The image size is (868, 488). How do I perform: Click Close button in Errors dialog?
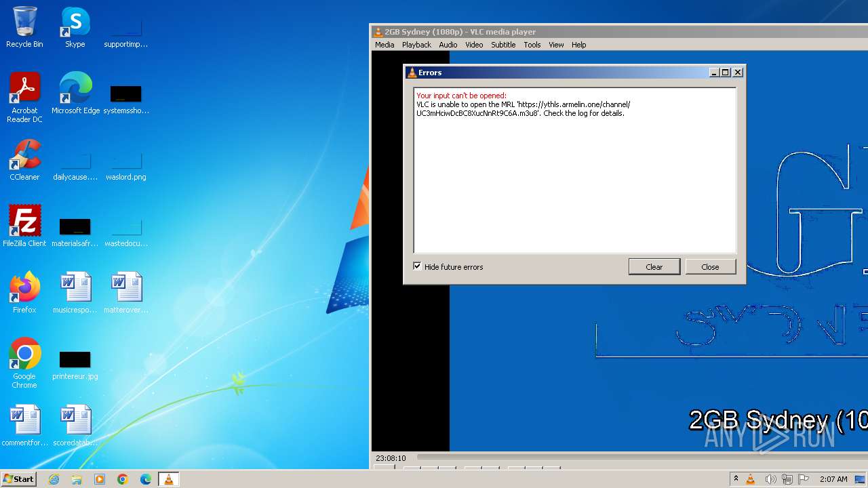coord(710,267)
